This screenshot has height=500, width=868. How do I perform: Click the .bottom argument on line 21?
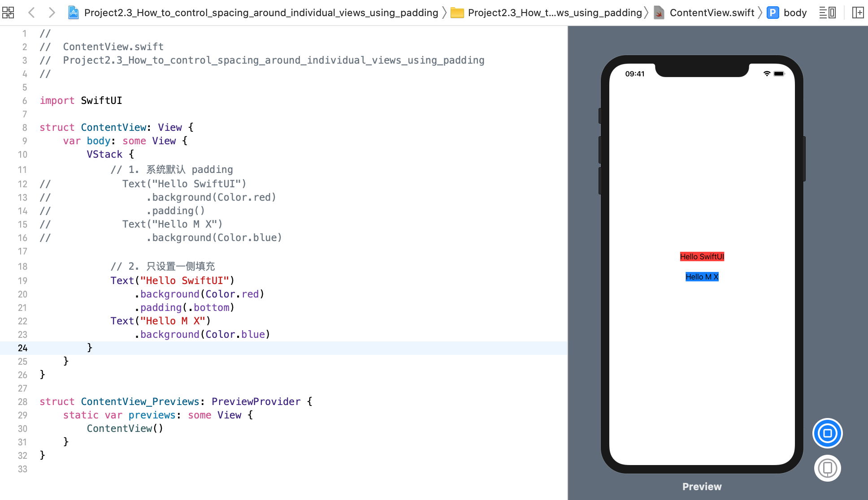(x=208, y=308)
